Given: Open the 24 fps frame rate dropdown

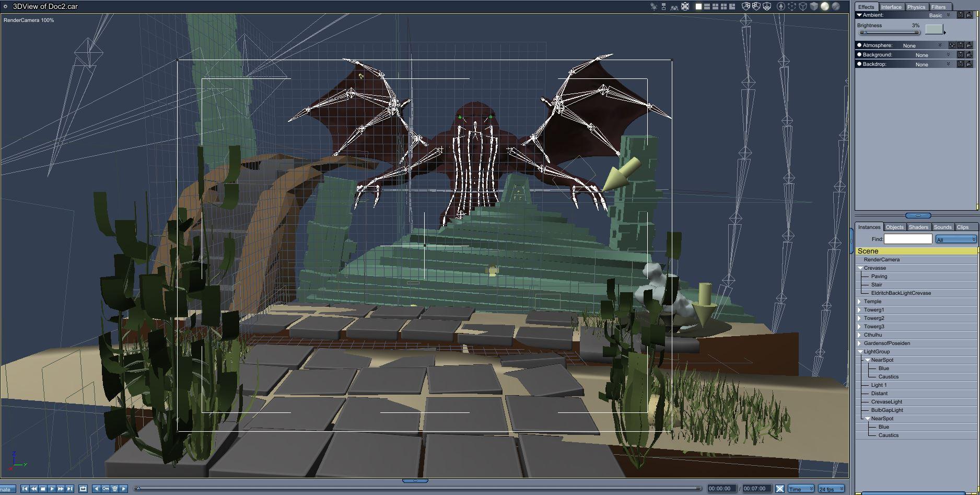Looking at the screenshot, I should (x=831, y=489).
